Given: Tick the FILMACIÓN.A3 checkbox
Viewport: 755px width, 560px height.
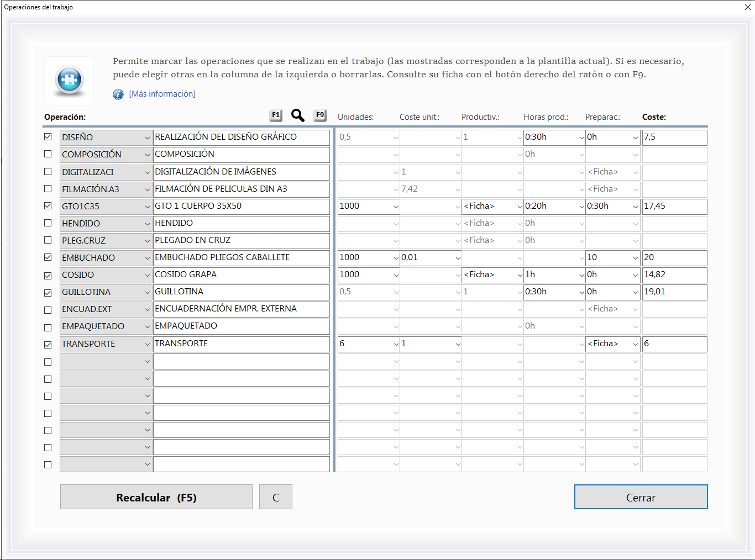Looking at the screenshot, I should [48, 189].
